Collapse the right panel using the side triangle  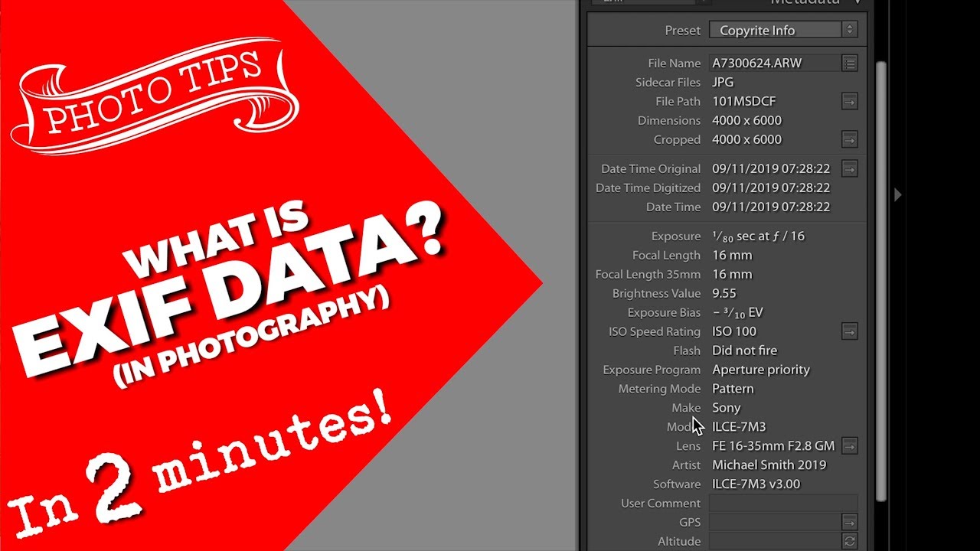tap(898, 195)
